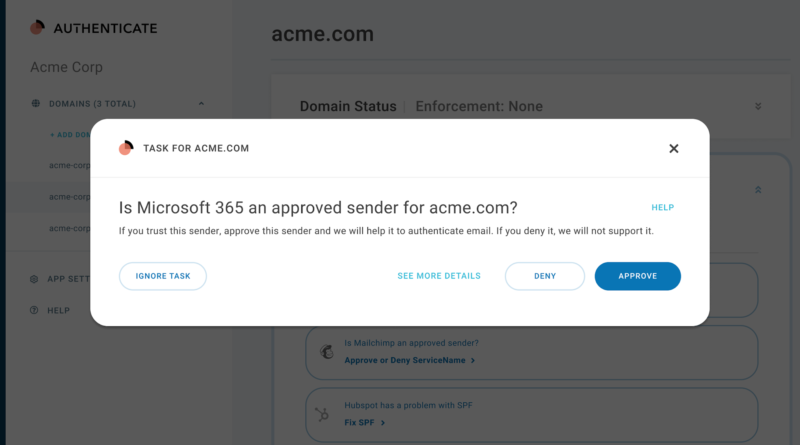The height and width of the screenshot is (445, 800).
Task: Click the dialog's Authenticate logo icon
Action: click(x=126, y=148)
